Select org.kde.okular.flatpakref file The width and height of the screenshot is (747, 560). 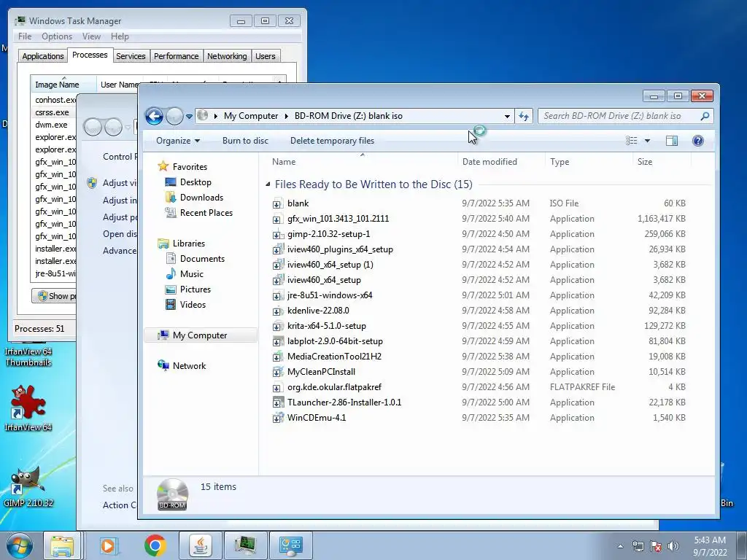pyautogui.click(x=334, y=387)
